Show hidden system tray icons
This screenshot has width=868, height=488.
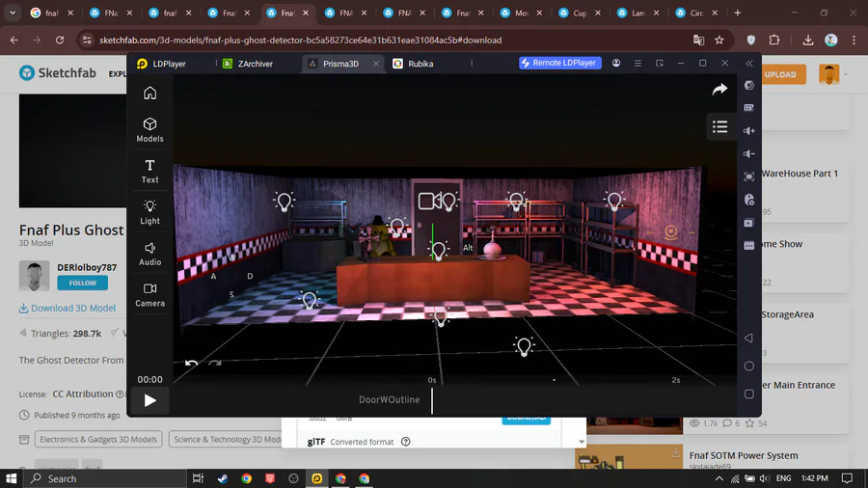(719, 478)
